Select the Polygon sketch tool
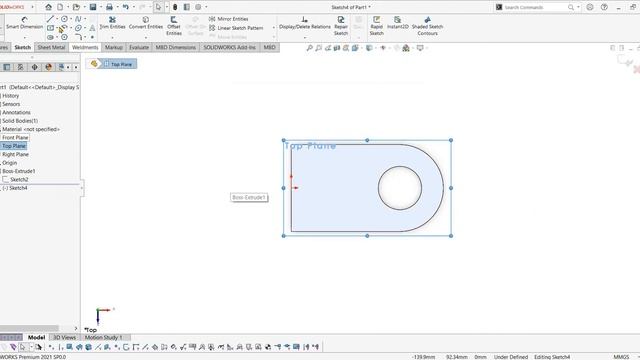This screenshot has width=640, height=360. point(64,37)
